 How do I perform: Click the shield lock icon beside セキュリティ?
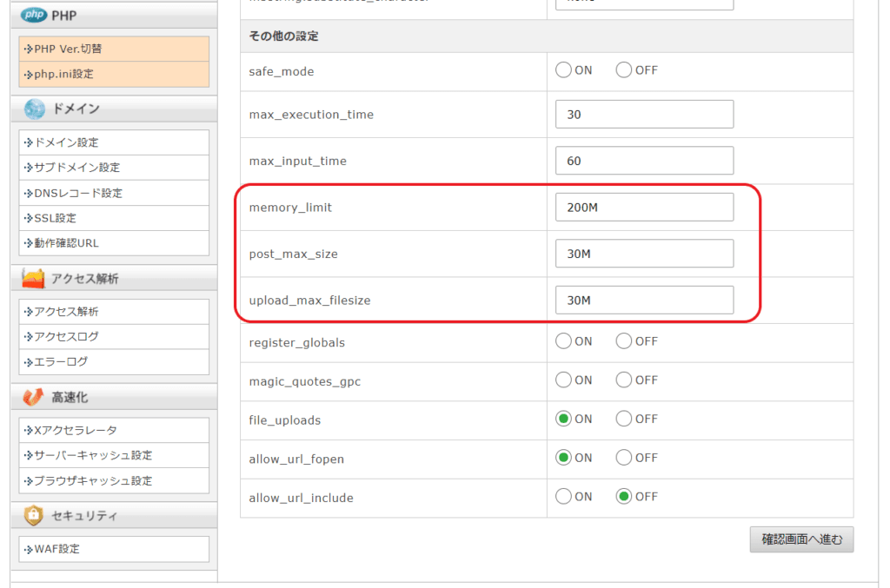click(34, 515)
